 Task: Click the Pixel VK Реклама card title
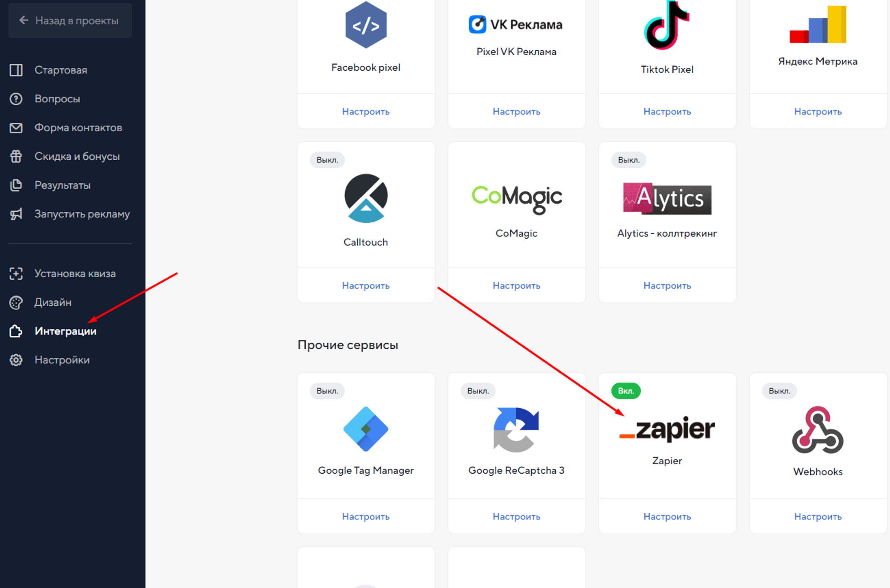coord(517,52)
